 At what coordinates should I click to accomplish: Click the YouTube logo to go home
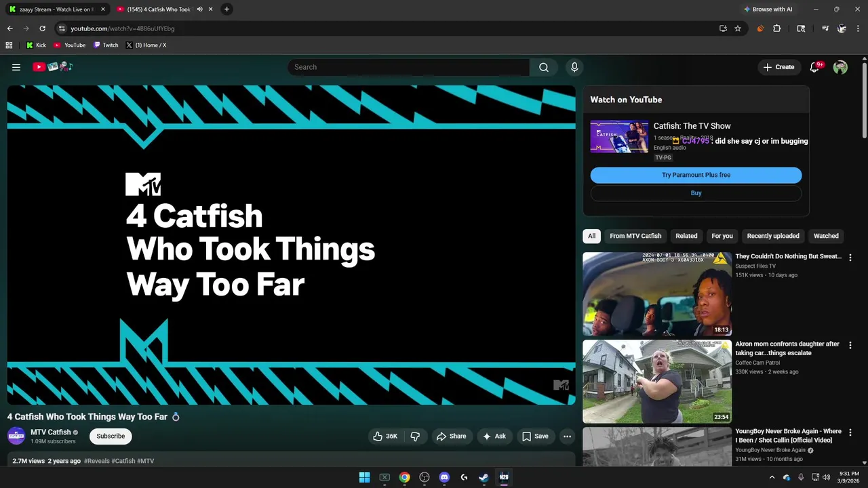52,66
